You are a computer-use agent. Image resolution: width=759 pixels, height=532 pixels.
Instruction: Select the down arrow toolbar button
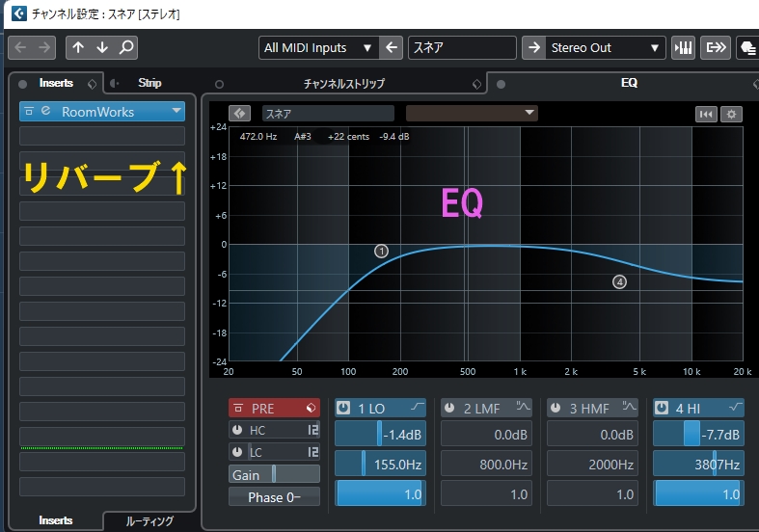102,47
